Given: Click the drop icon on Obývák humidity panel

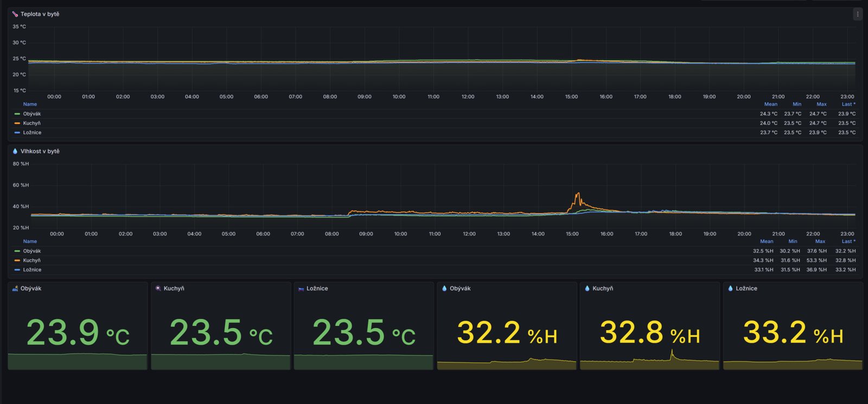Looking at the screenshot, I should [x=444, y=288].
